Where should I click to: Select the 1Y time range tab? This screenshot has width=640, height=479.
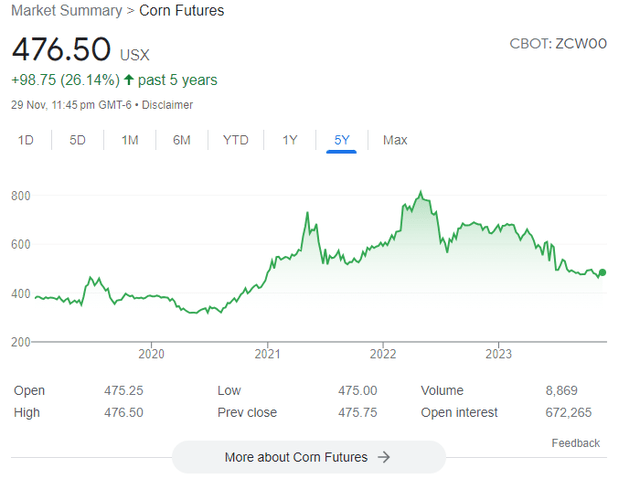[289, 140]
